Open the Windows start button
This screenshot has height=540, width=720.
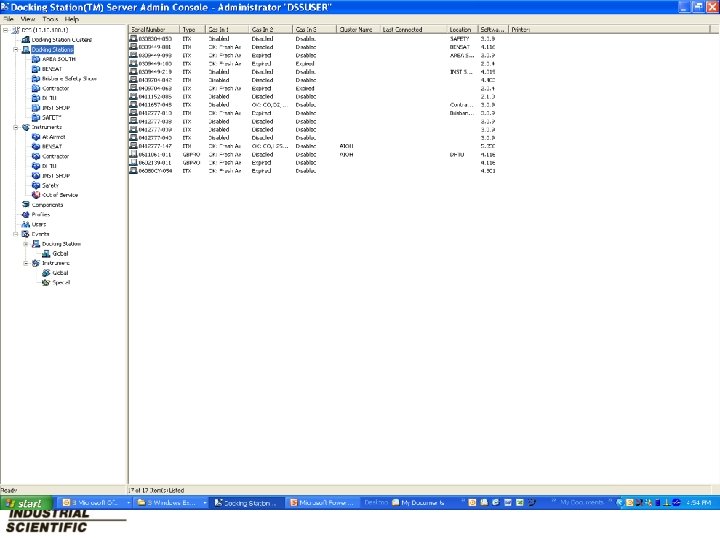coord(26,503)
